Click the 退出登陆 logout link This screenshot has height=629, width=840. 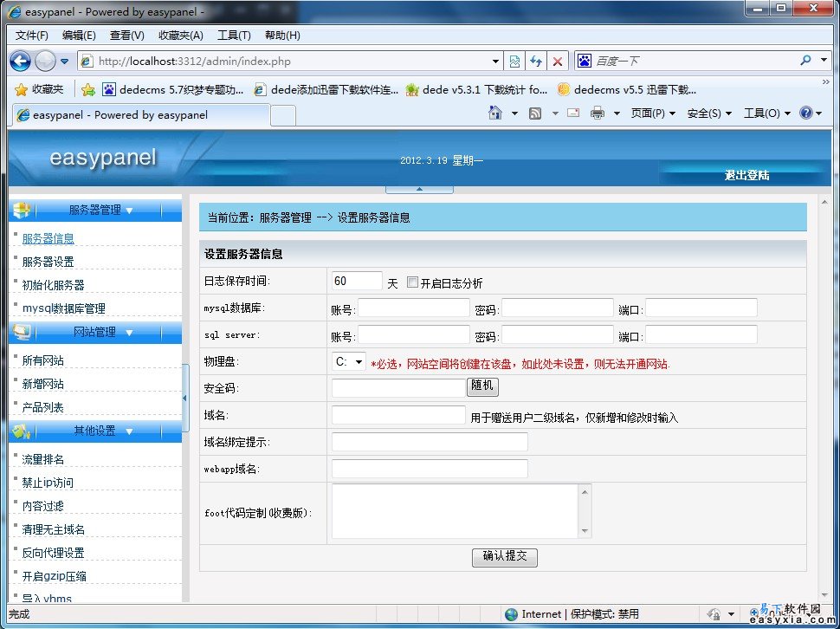click(746, 175)
